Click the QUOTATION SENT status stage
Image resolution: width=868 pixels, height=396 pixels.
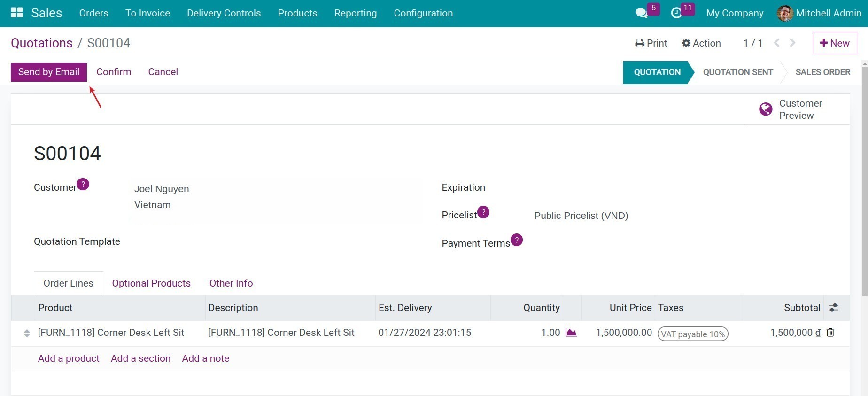click(x=738, y=72)
